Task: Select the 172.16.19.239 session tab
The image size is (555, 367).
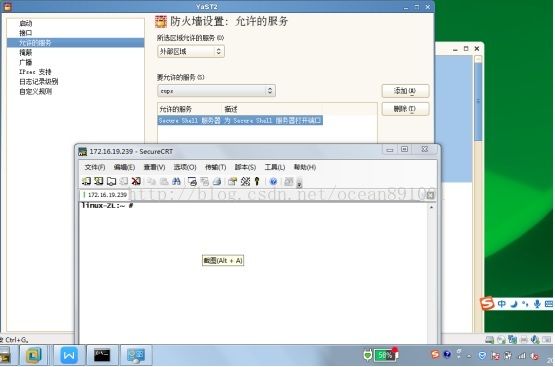Action: point(105,195)
